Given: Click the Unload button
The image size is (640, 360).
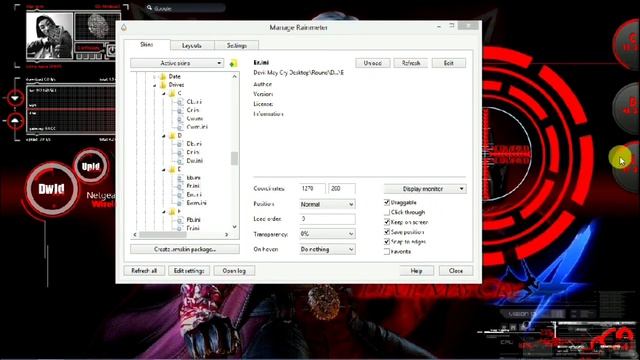Looking at the screenshot, I should [373, 63].
